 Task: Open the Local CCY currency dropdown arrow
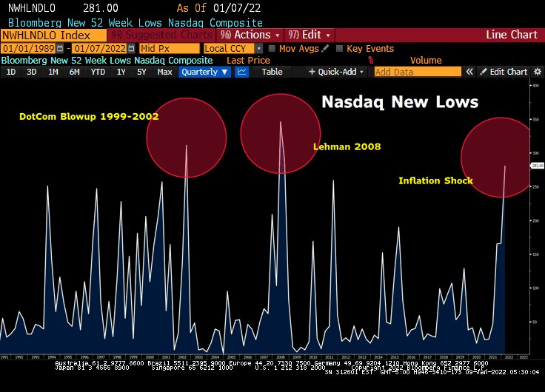pos(258,49)
